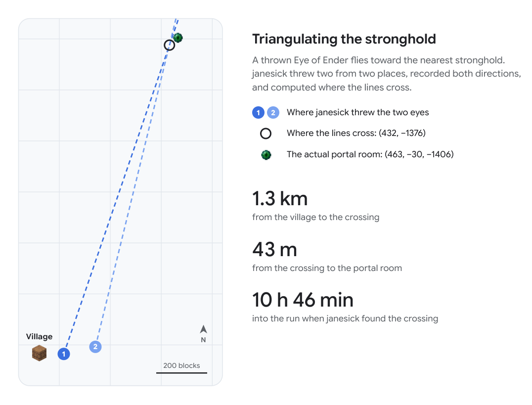Click the Village label on the map
The height and width of the screenshot is (405, 532).
coord(40,336)
